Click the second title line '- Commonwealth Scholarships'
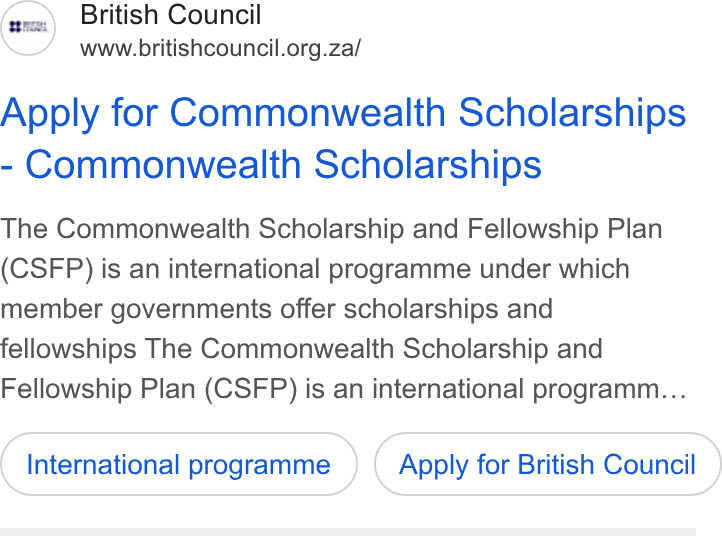Image resolution: width=722 pixels, height=536 pixels. coord(271,164)
